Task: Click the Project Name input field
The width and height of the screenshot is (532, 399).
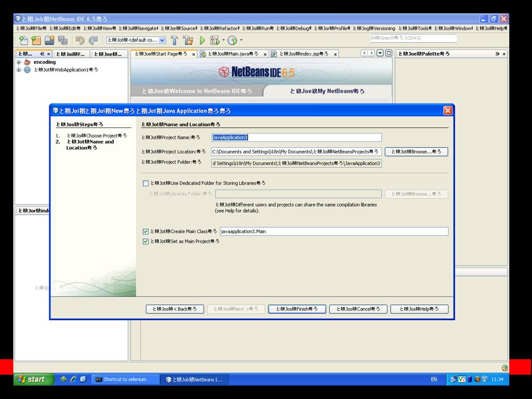Action: [x=296, y=137]
